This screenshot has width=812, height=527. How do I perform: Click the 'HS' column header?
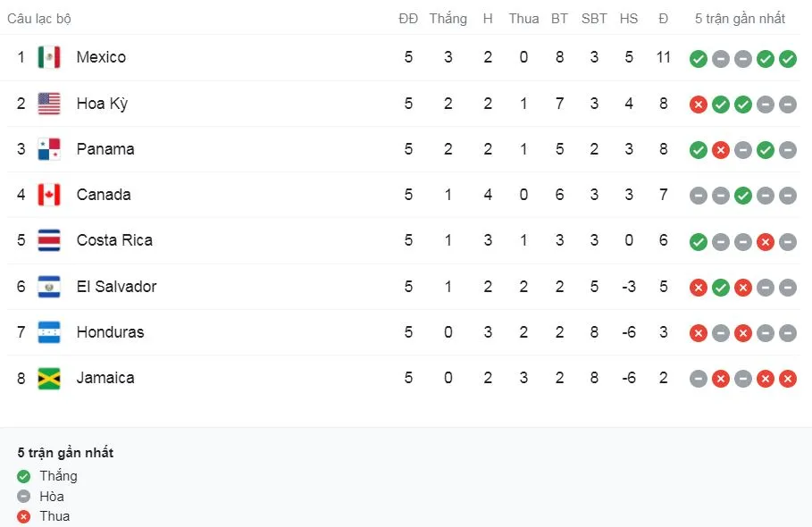(x=629, y=19)
